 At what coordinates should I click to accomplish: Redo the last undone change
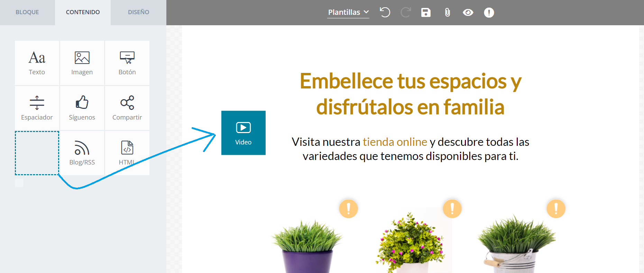(x=405, y=12)
